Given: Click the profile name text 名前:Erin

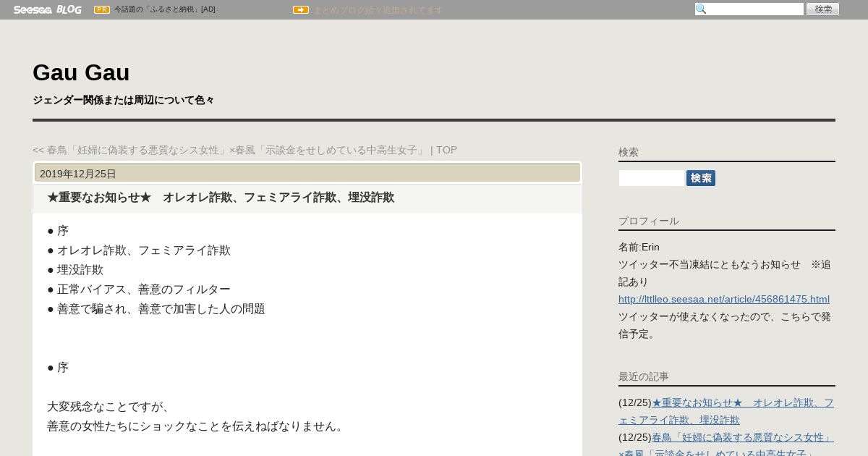Looking at the screenshot, I should [639, 247].
